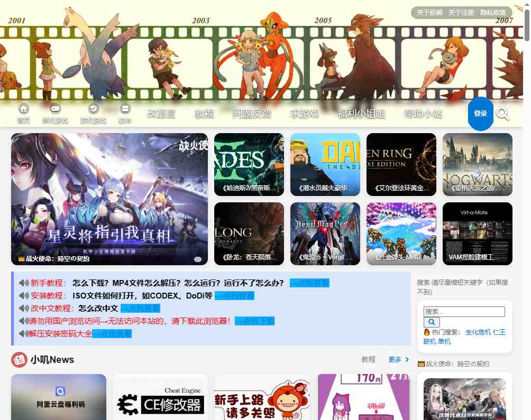Open 阿里云盘福利码 news card
The image size is (531, 420).
(59, 397)
